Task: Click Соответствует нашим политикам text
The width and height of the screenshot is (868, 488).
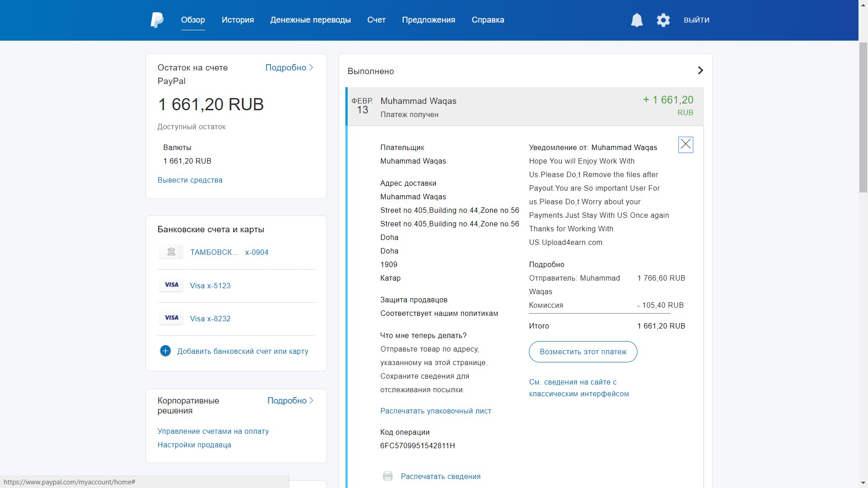Action: click(439, 313)
